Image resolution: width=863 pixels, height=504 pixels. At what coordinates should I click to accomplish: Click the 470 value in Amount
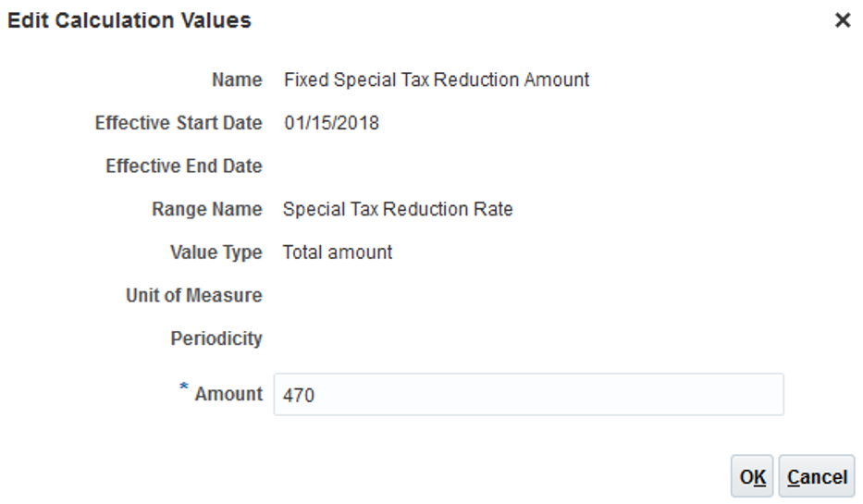(300, 396)
